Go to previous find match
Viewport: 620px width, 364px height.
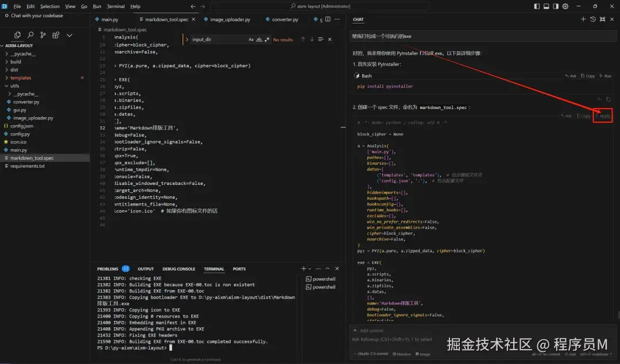click(303, 39)
